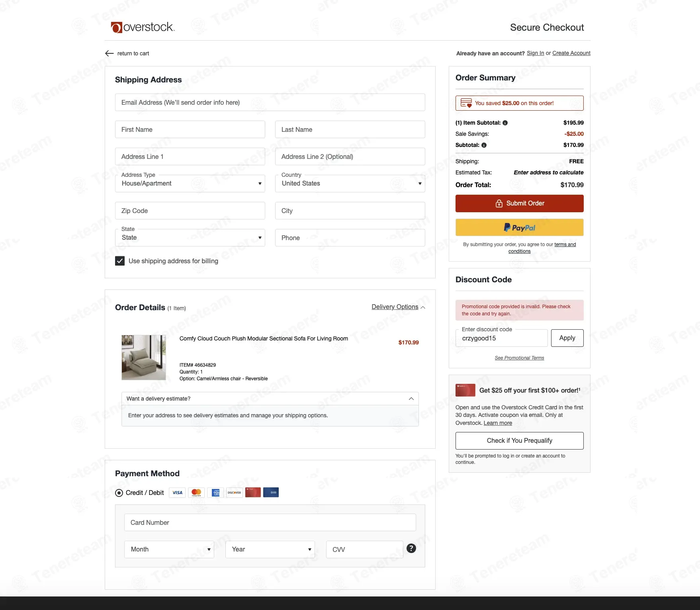This screenshot has height=610, width=700.
Task: Click the Last Name field
Action: point(350,129)
